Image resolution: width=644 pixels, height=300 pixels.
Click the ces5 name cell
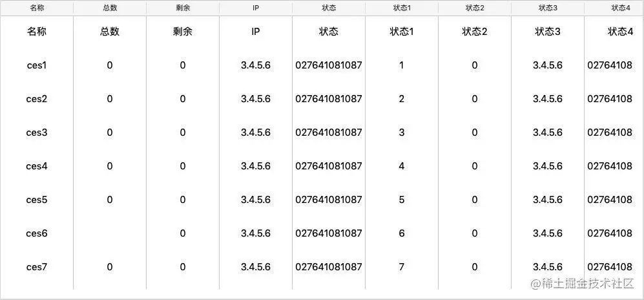(37, 200)
